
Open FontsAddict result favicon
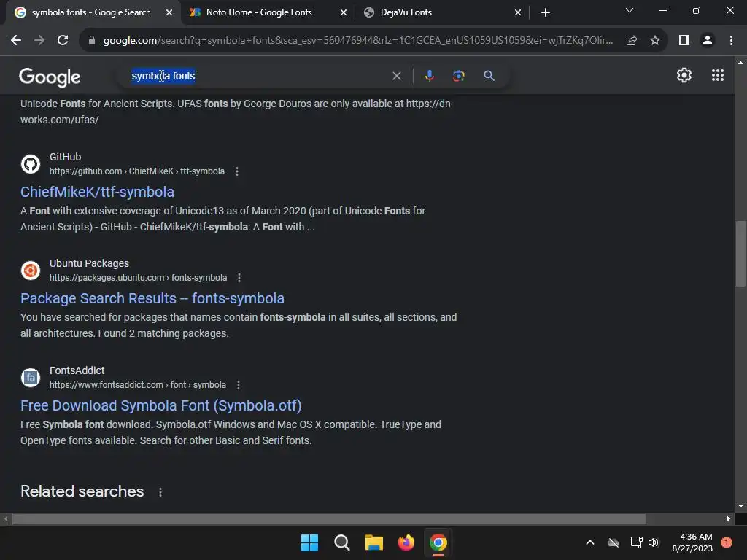(x=31, y=378)
